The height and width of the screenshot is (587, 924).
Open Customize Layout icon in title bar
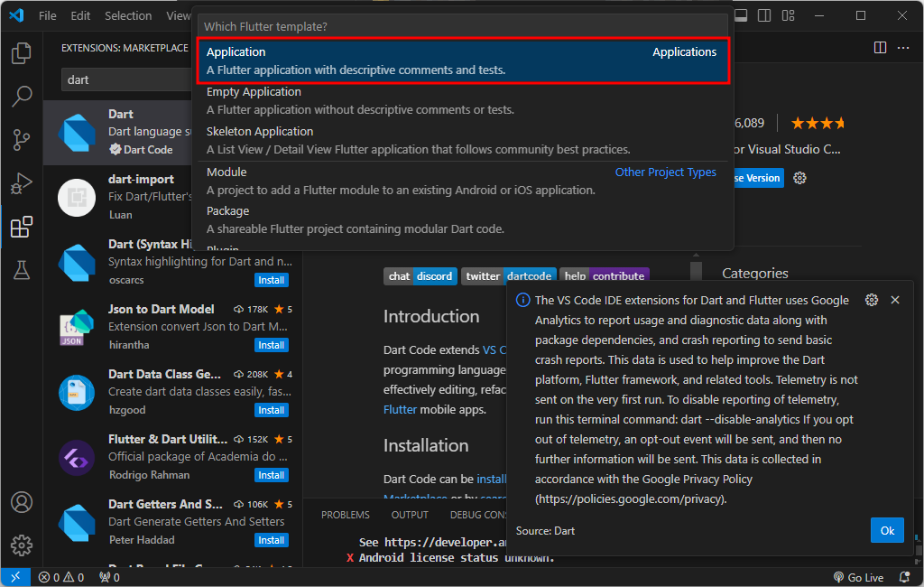click(x=789, y=15)
